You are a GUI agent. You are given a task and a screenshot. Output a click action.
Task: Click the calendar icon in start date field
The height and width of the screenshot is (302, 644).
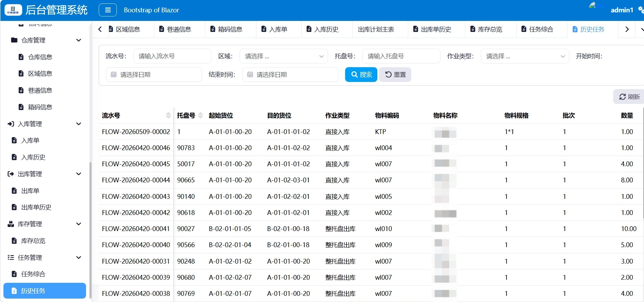click(113, 74)
